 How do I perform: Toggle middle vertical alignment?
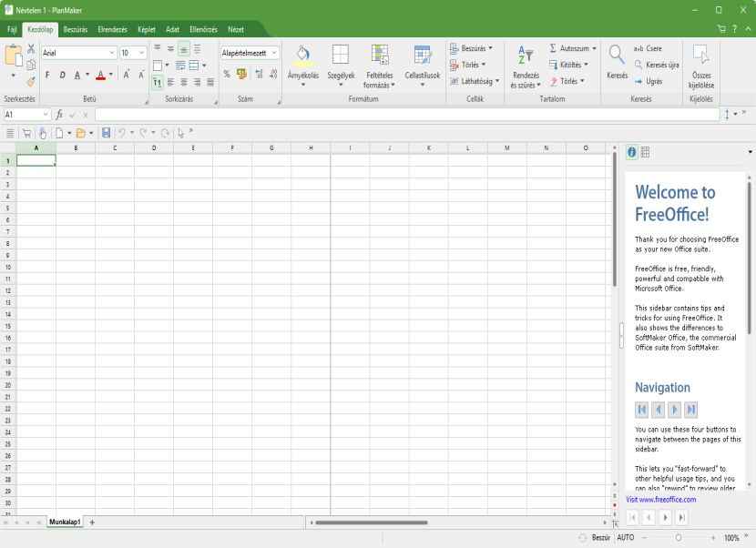click(170, 48)
